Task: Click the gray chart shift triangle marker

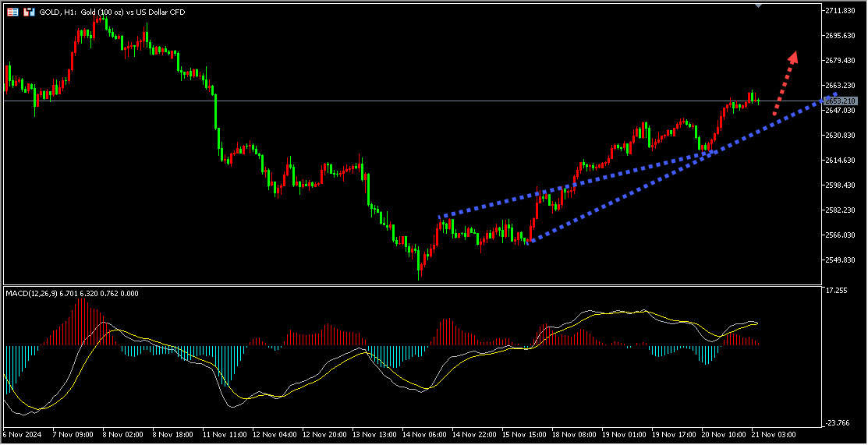Action: [x=759, y=5]
